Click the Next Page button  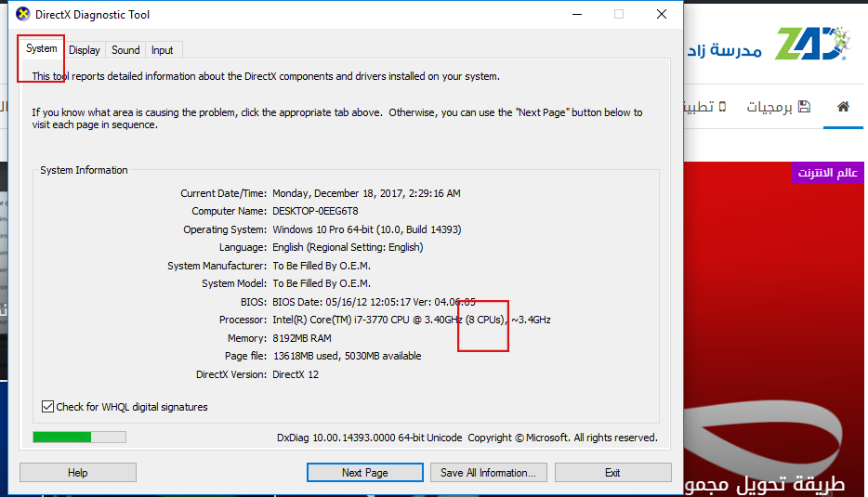click(365, 473)
